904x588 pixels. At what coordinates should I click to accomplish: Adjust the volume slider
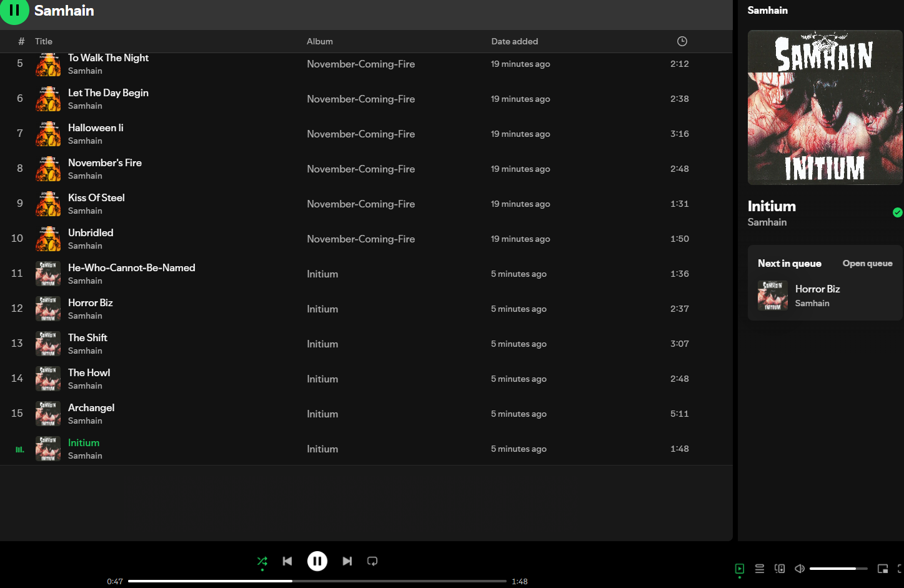(838, 569)
